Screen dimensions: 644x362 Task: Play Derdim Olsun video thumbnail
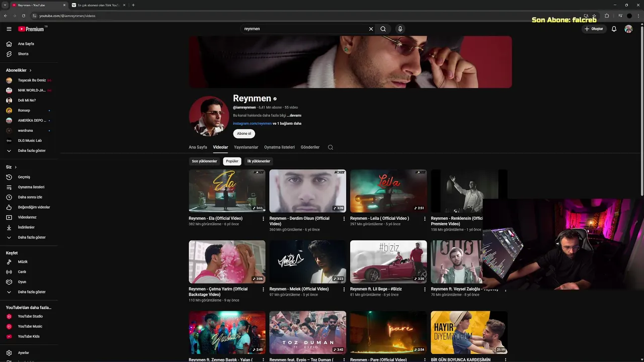click(307, 191)
